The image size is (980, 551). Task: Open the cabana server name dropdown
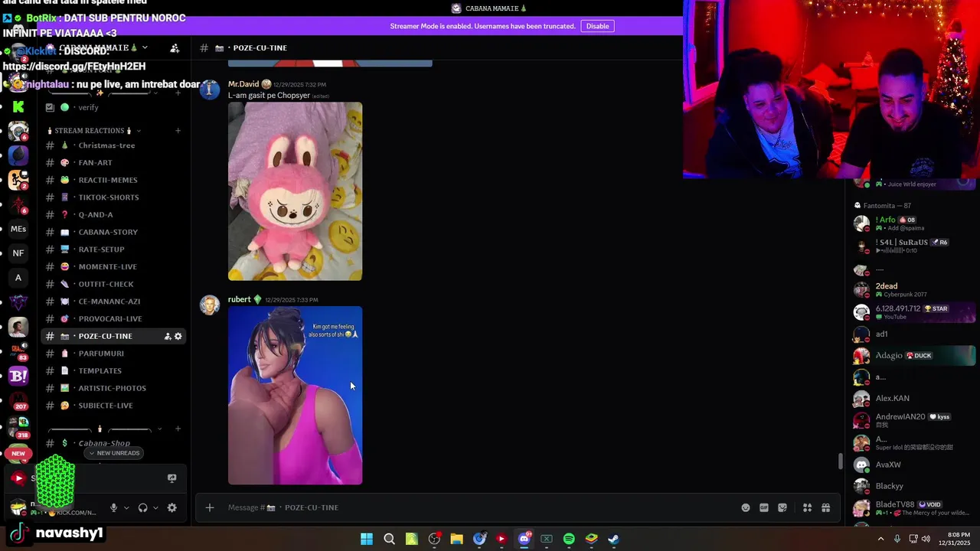tap(144, 48)
